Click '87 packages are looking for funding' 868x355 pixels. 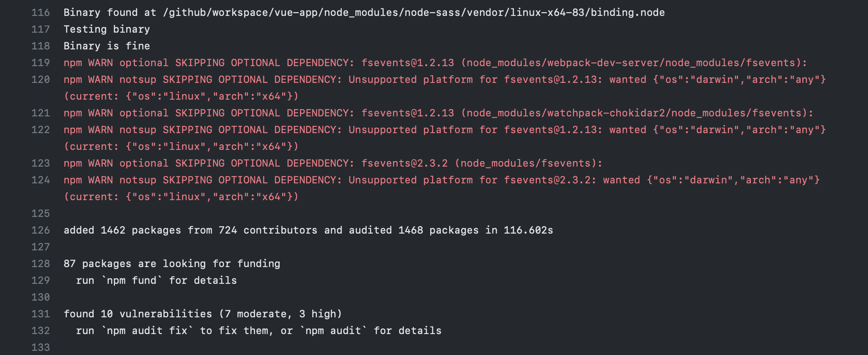point(172,264)
